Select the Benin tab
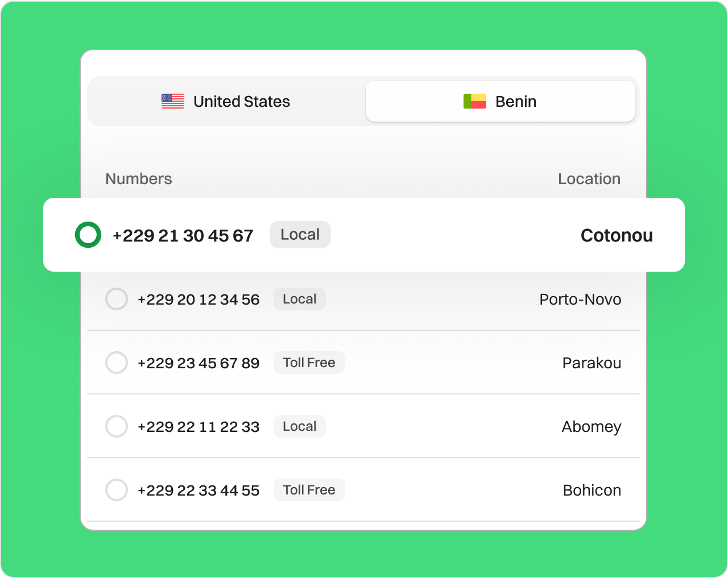 tap(500, 101)
